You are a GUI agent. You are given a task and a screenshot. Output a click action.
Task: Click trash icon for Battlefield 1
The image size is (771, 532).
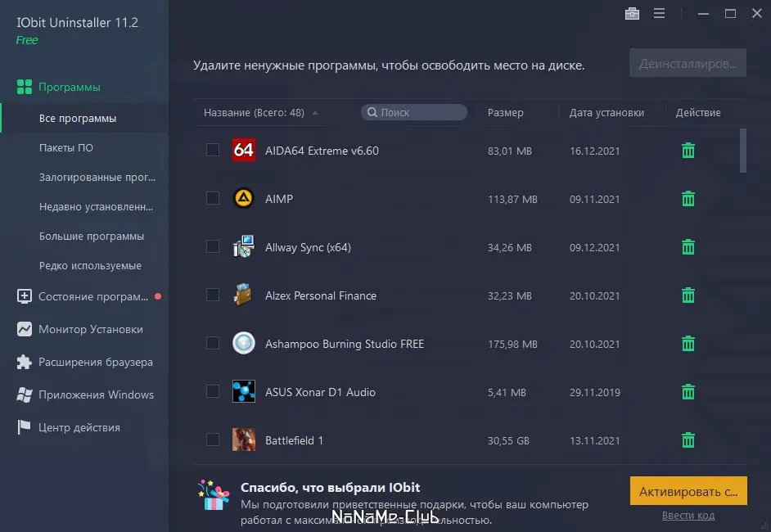(x=688, y=440)
